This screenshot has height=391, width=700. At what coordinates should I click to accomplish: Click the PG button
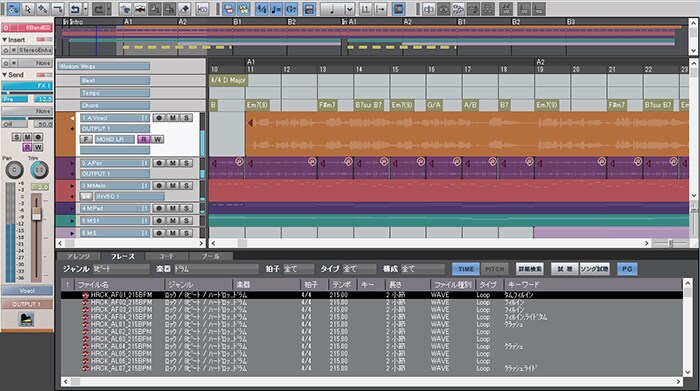(x=627, y=269)
